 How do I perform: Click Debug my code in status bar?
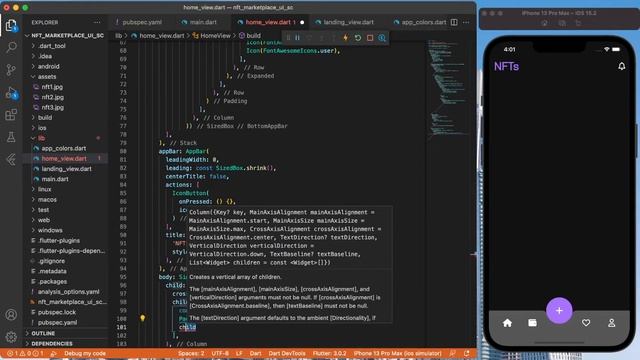85,353
